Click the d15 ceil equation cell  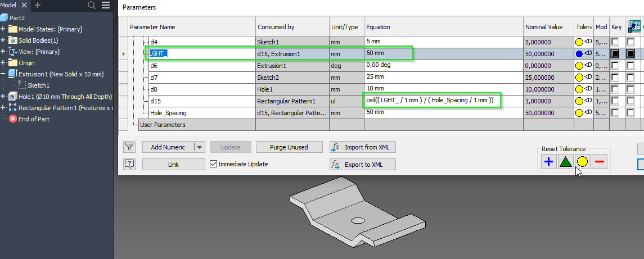click(x=444, y=101)
